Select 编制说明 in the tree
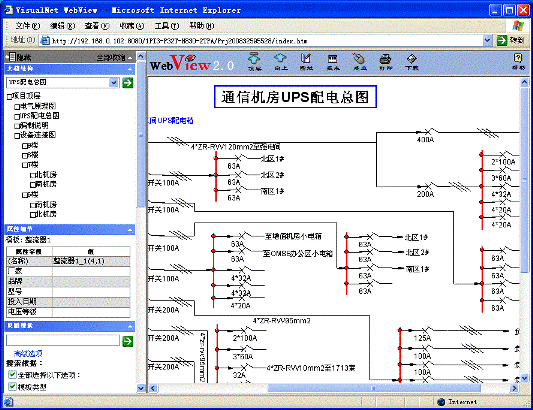533x410 pixels. coord(34,125)
